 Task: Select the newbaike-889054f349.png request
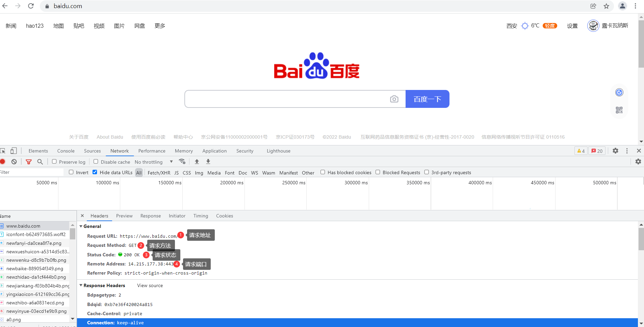point(35,268)
